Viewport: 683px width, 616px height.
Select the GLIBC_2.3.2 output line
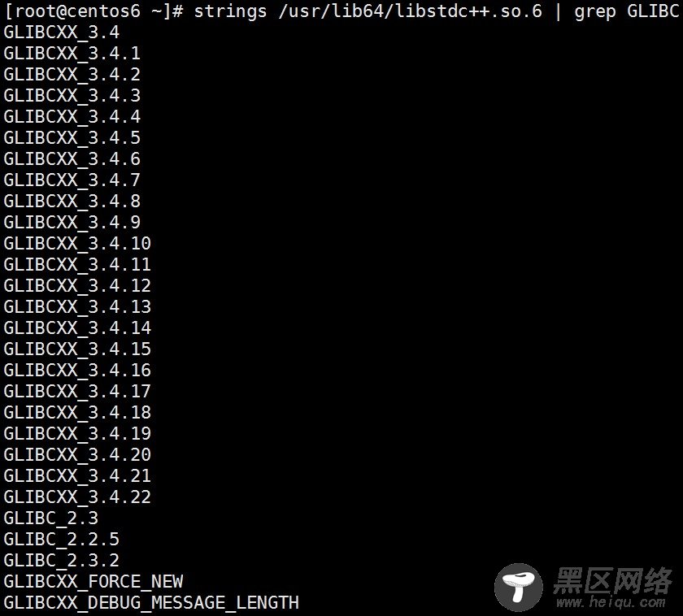pyautogui.click(x=62, y=560)
